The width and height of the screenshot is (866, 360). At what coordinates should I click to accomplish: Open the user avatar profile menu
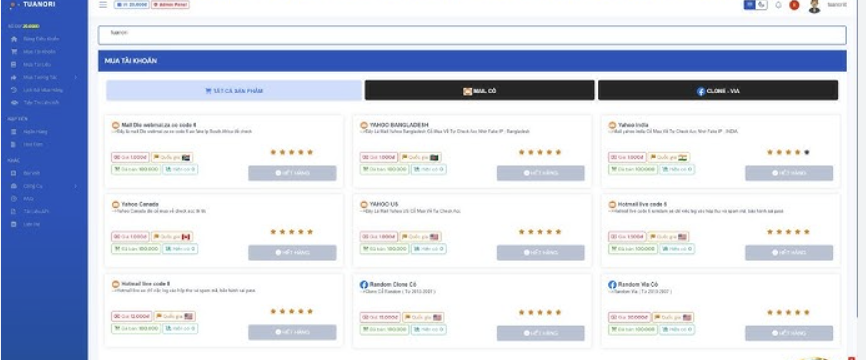[814, 6]
